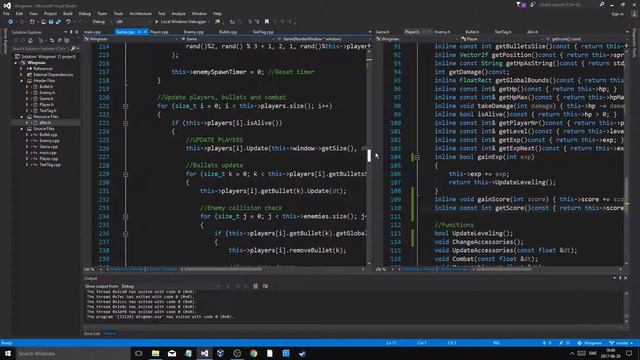Collapse gainExp function at line 104
Screen dimensions: 640x360
tap(417, 157)
